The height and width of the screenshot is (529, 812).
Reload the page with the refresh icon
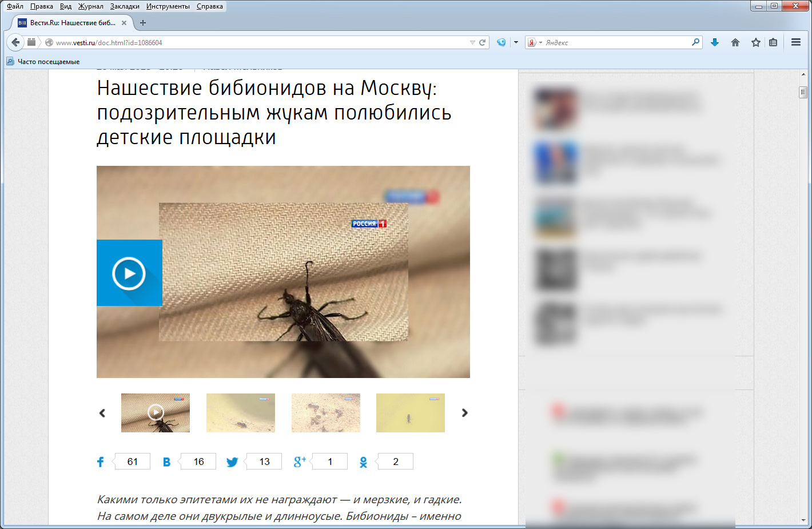pyautogui.click(x=482, y=42)
